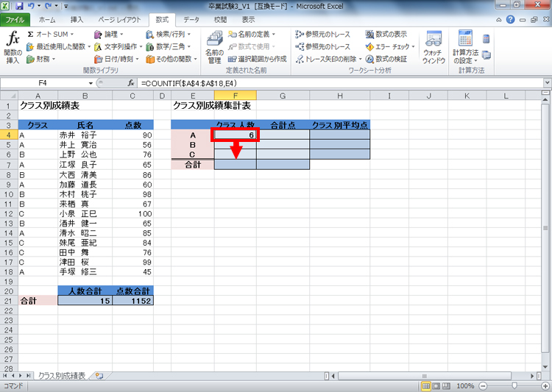This screenshot has width=552, height=392.
Task: Click the Select All corner button
Action: [9, 96]
